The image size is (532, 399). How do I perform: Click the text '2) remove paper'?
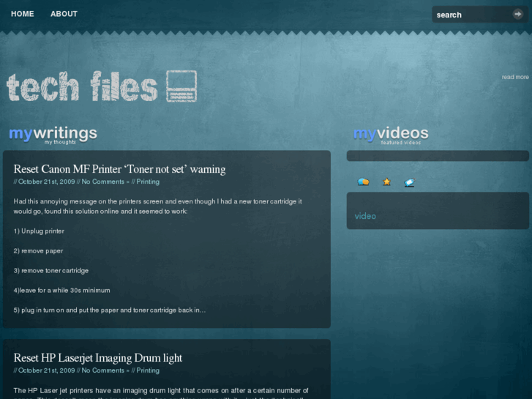pos(38,251)
